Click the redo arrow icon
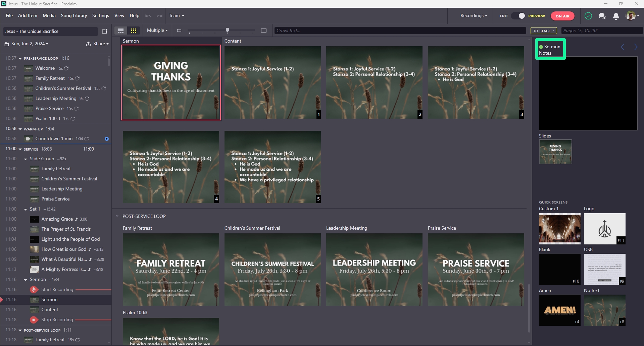 pos(160,16)
